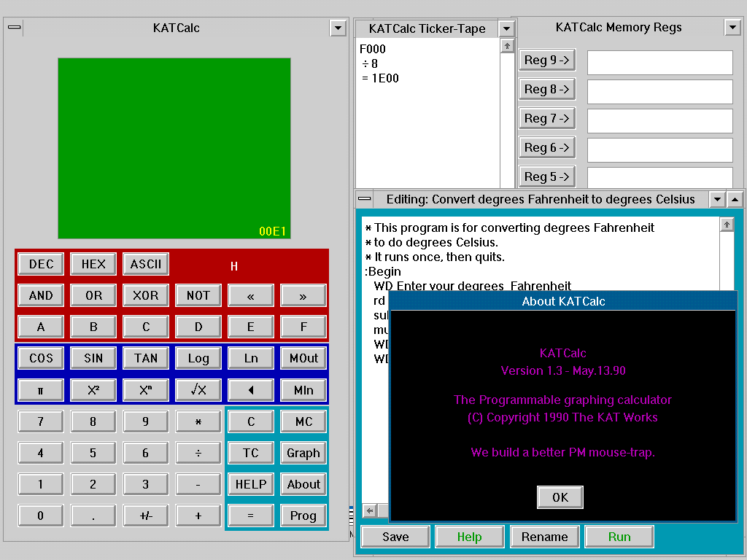Click the XOR logic button
Viewport: 747px width, 560px height.
point(146,296)
